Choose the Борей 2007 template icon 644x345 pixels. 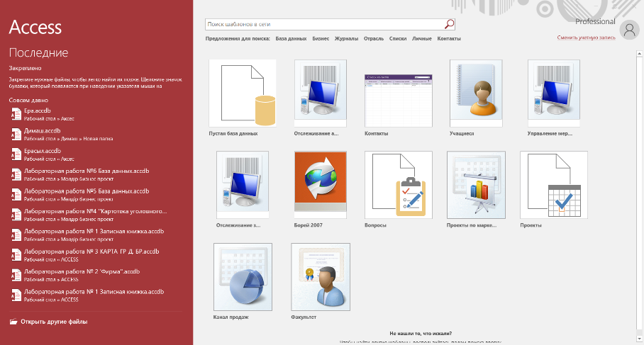321,185
